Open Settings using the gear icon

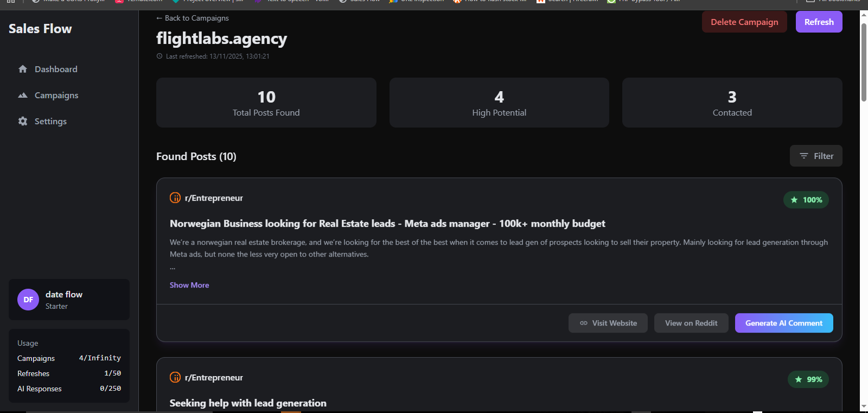point(23,121)
